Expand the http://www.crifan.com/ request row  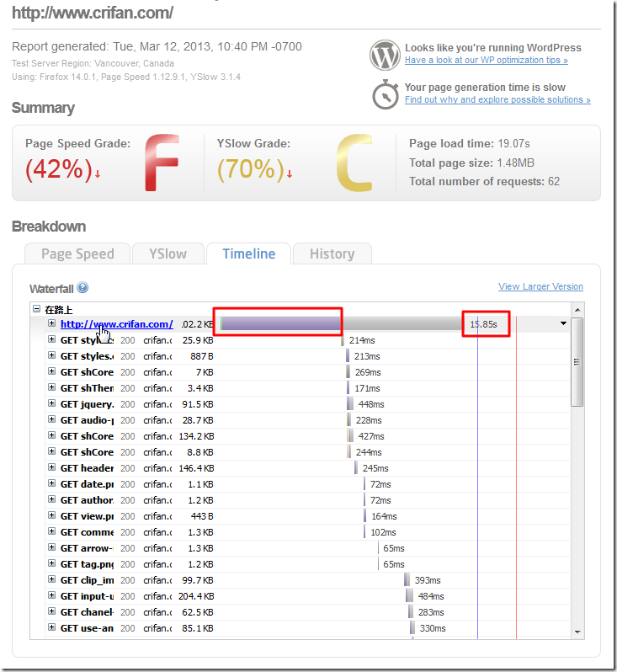tap(52, 323)
